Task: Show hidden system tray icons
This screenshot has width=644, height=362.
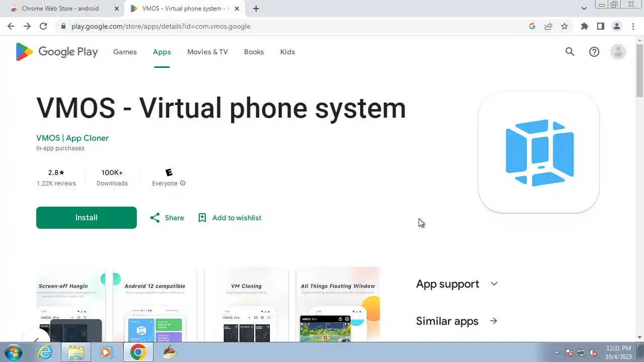Action: pyautogui.click(x=556, y=352)
